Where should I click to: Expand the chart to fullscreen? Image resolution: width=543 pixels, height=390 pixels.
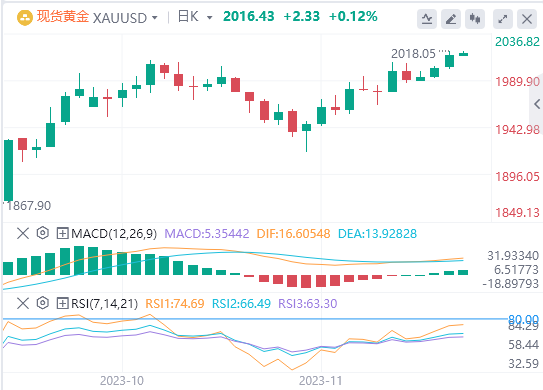pos(503,19)
